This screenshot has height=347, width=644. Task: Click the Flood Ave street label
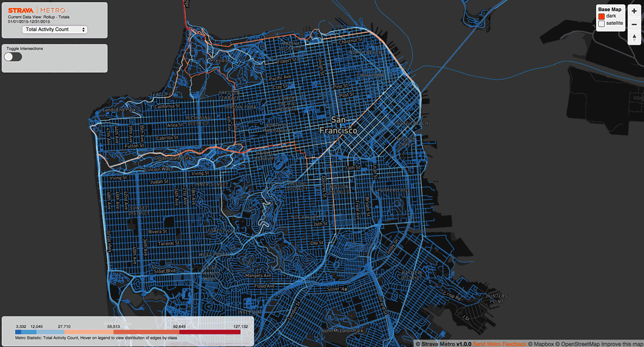point(265,286)
